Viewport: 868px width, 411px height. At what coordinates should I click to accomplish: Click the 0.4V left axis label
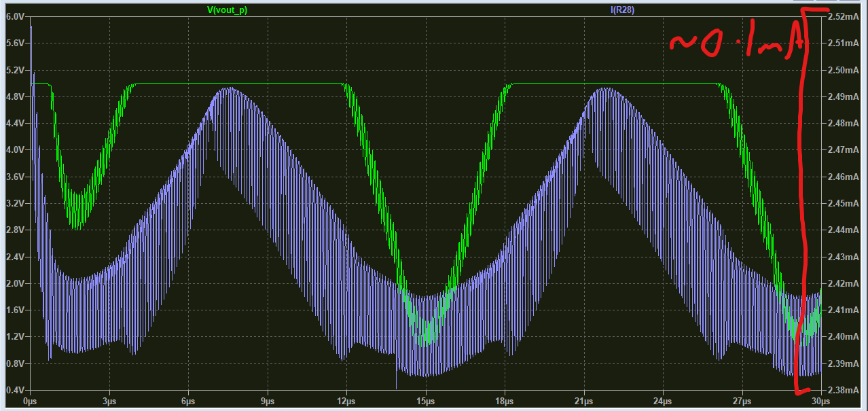(14, 391)
